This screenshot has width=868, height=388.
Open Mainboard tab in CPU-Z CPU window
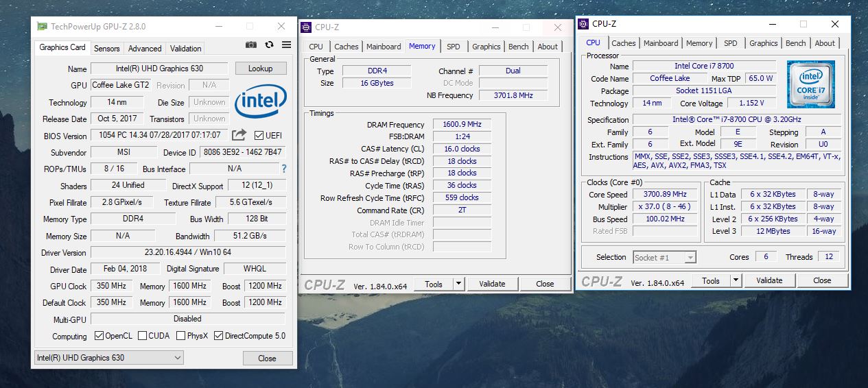tap(661, 43)
